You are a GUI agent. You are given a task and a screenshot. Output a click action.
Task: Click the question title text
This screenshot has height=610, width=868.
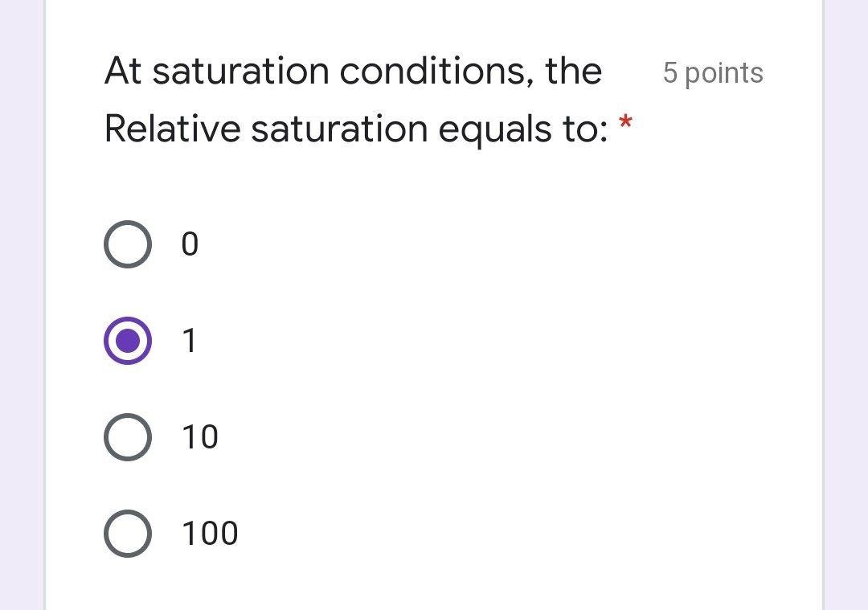(x=354, y=96)
